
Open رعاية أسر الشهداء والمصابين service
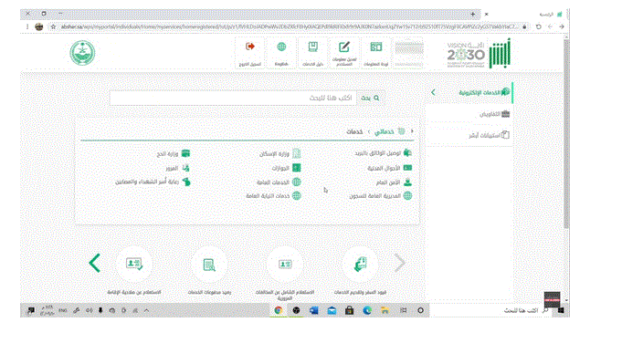pos(153,182)
